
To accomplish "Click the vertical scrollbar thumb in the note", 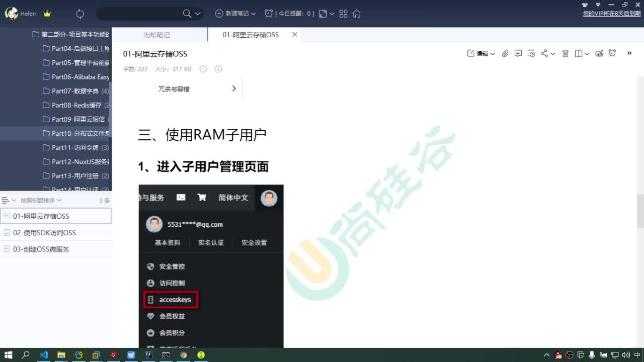I will [640, 211].
